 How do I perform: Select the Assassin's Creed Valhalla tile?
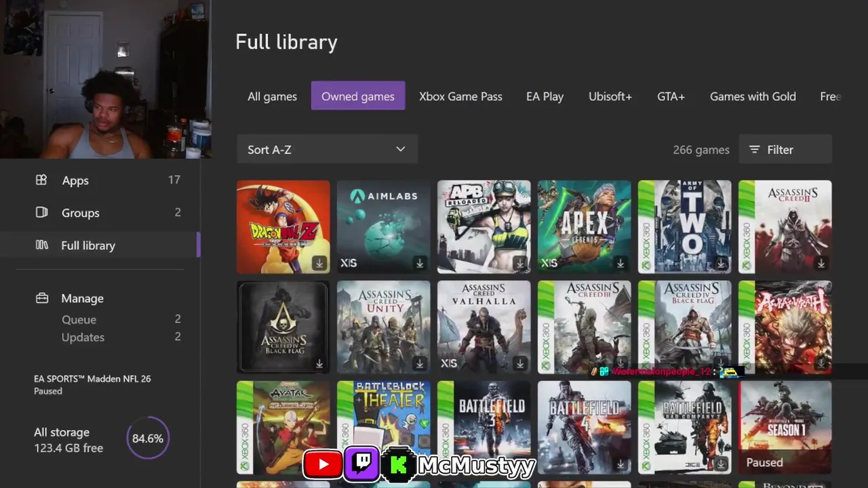(484, 327)
